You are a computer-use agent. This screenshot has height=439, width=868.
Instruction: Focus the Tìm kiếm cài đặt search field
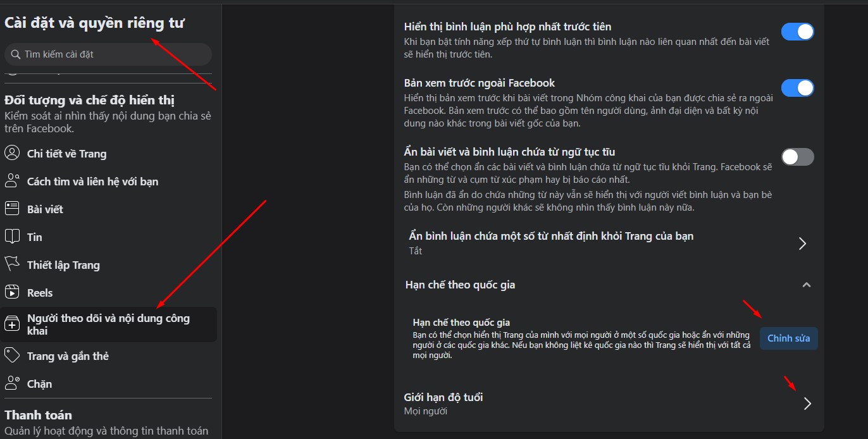pyautogui.click(x=108, y=54)
